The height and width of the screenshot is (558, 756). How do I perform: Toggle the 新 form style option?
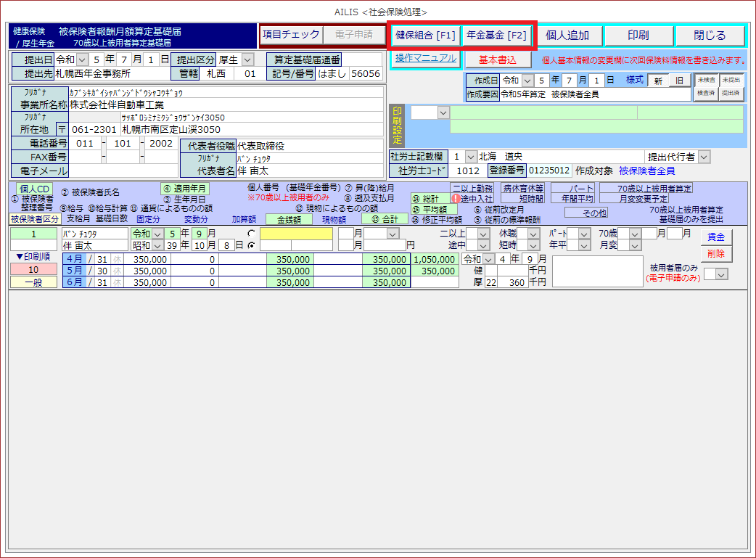click(658, 80)
